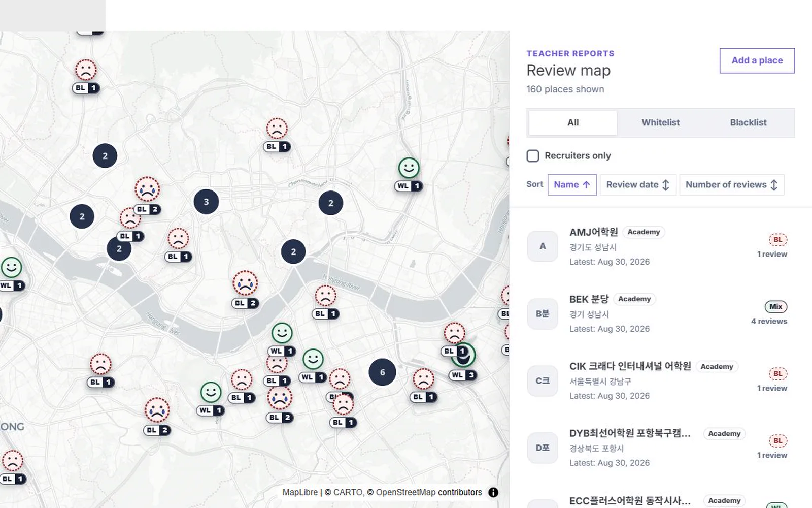Image resolution: width=812 pixels, height=508 pixels.
Task: Click the BL badge on AMJ어학원 row
Action: (777, 240)
